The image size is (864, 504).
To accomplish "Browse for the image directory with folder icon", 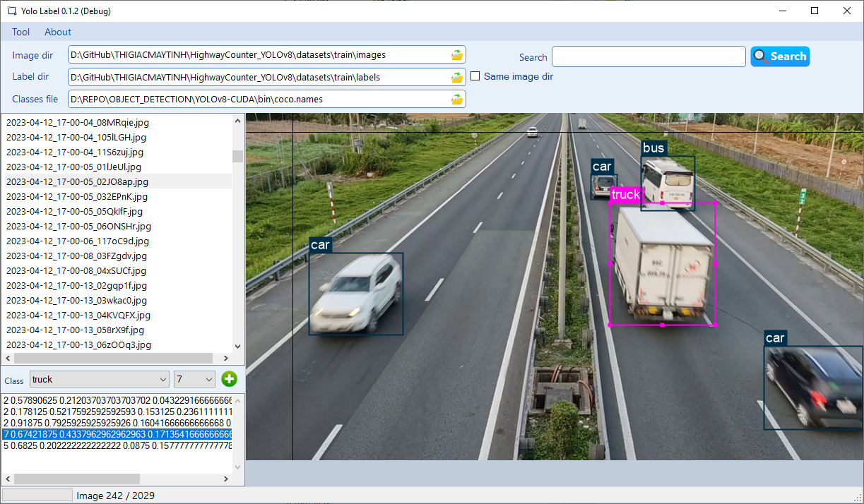I will point(458,54).
